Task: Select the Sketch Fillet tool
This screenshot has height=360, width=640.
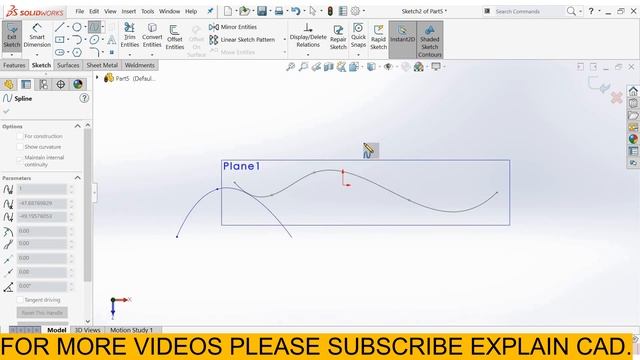Action: pyautogui.click(x=94, y=52)
